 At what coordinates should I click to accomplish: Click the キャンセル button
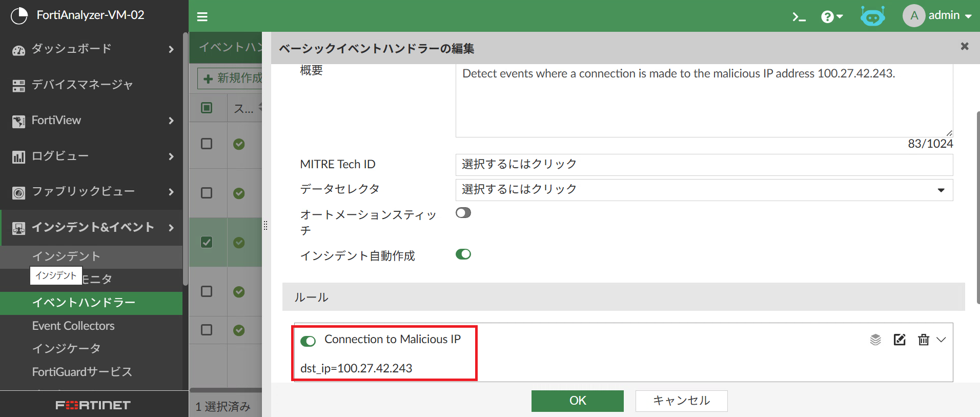point(681,401)
